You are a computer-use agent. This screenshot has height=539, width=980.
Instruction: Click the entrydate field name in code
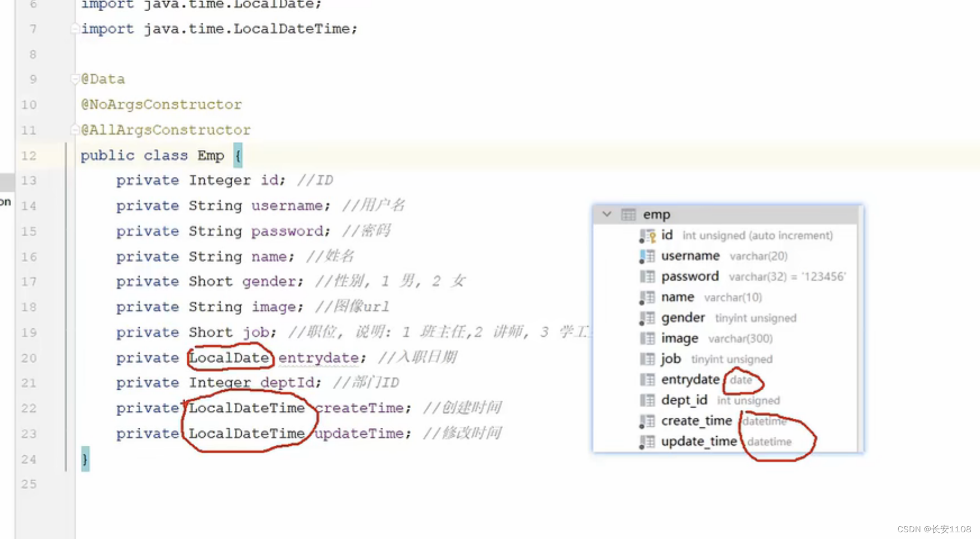319,358
